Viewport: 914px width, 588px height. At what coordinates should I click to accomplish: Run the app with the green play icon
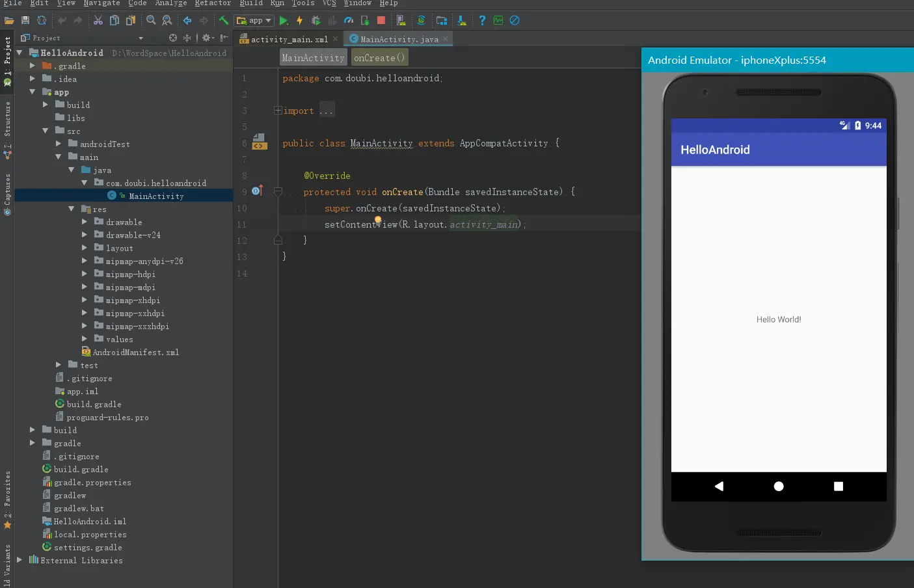coord(284,21)
